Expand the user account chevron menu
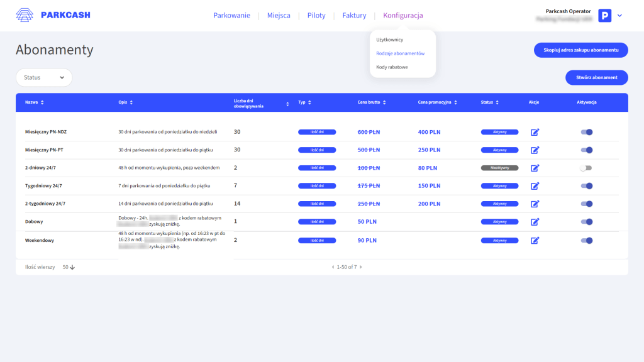This screenshot has width=644, height=362. pyautogui.click(x=619, y=16)
